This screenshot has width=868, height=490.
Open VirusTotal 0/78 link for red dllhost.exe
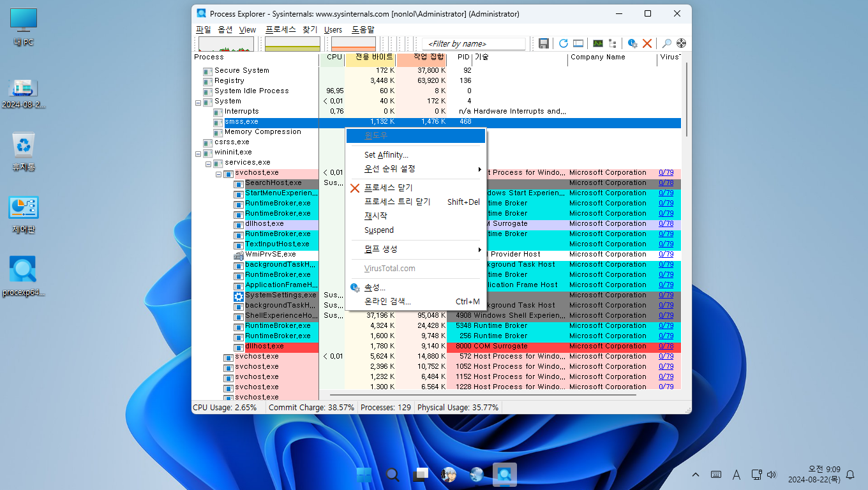click(x=666, y=346)
